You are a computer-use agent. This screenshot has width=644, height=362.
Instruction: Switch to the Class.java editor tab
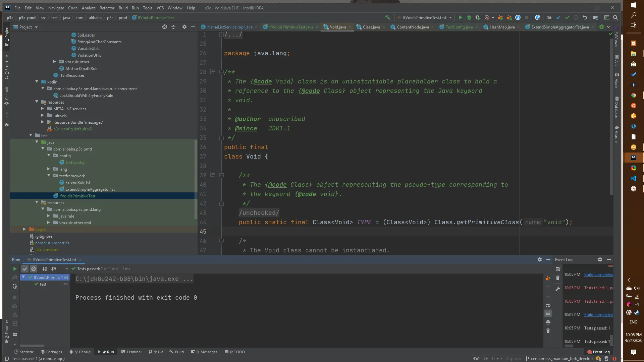[371, 27]
